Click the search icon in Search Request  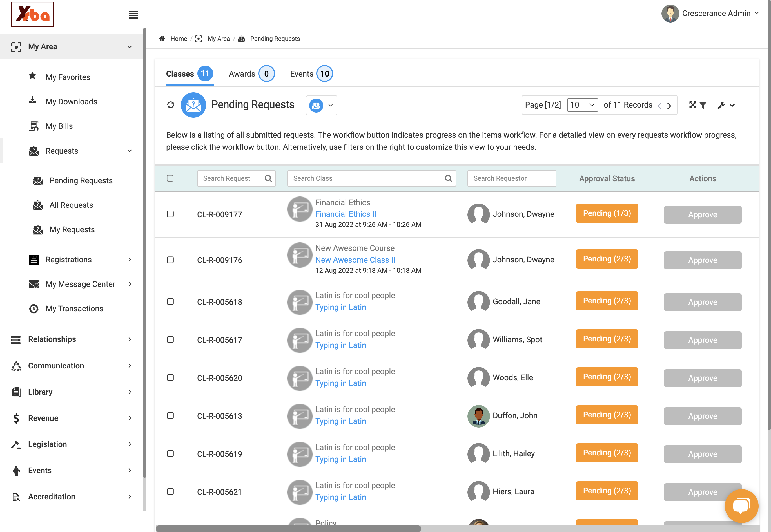[x=268, y=178]
